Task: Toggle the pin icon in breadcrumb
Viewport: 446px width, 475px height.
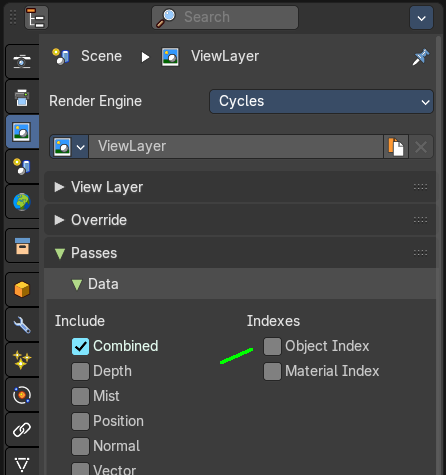Action: (421, 57)
